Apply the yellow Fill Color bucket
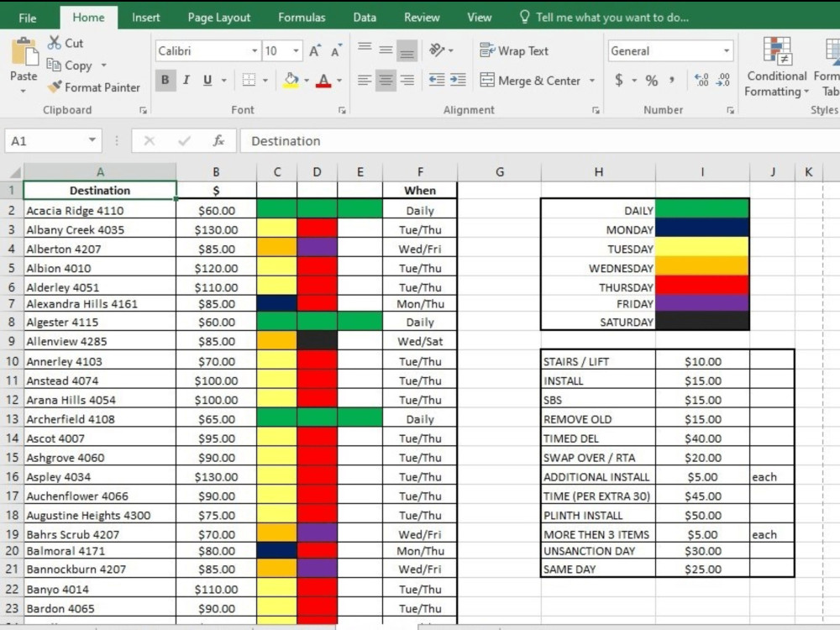Image resolution: width=840 pixels, height=630 pixels. pos(291,80)
